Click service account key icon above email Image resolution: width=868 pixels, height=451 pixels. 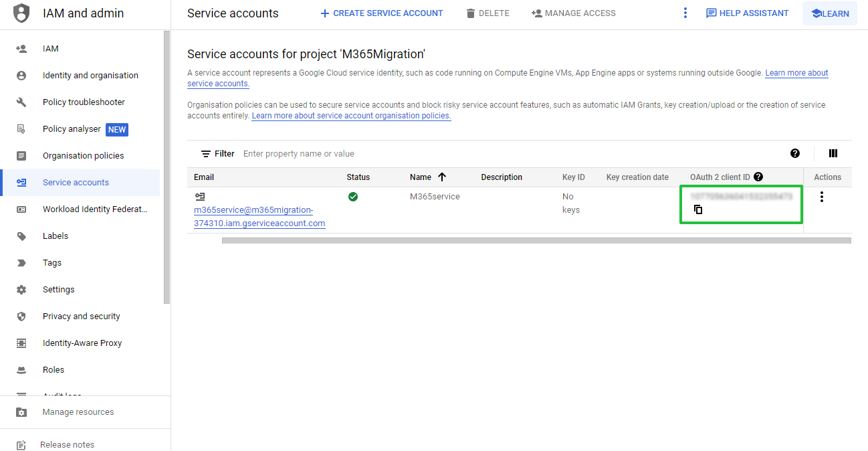coord(200,197)
